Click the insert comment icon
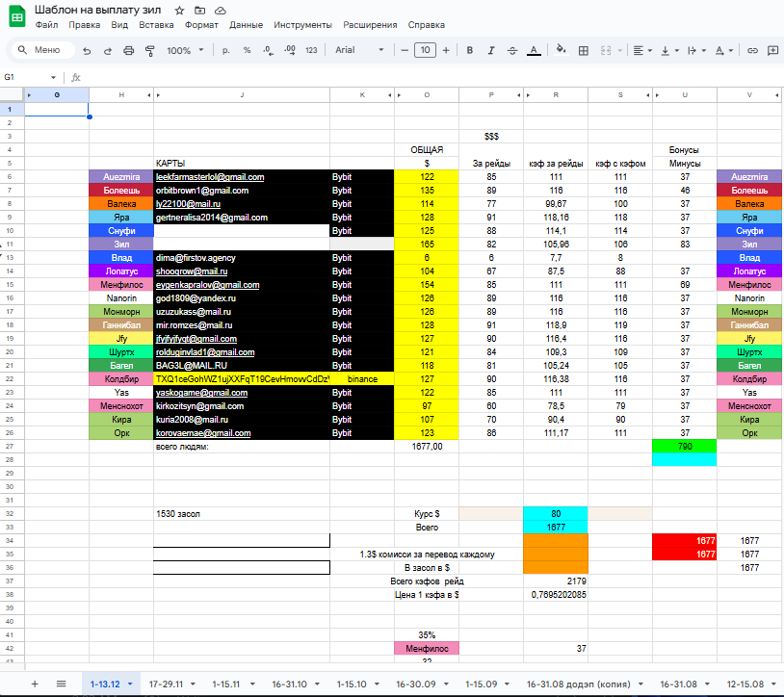Screen dimensions: 784x697 coord(772,50)
